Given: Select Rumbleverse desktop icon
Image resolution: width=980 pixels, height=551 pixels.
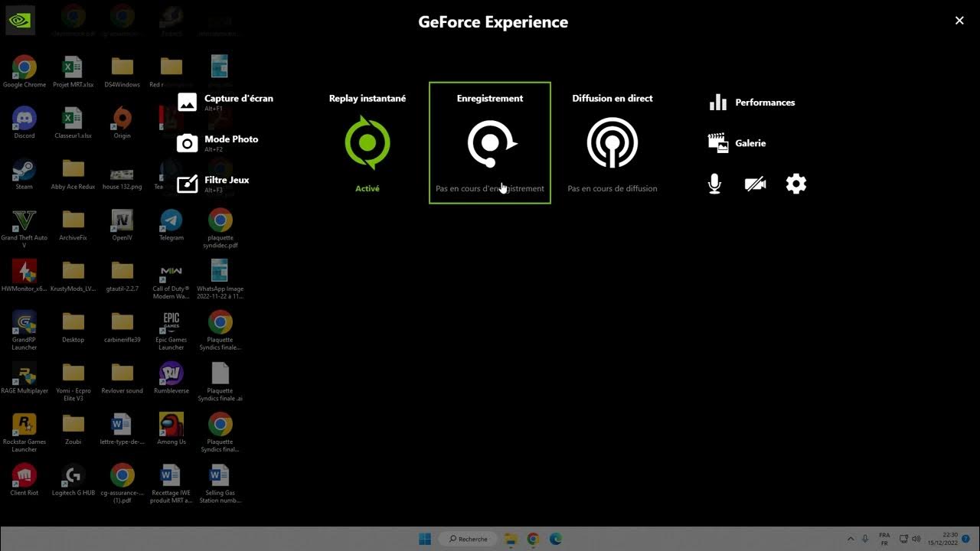Looking at the screenshot, I should pyautogui.click(x=171, y=377).
